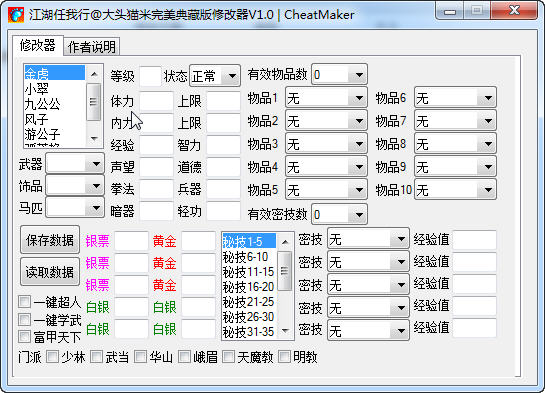Click the 轻功 input field
This screenshot has height=393, width=545.
223,211
